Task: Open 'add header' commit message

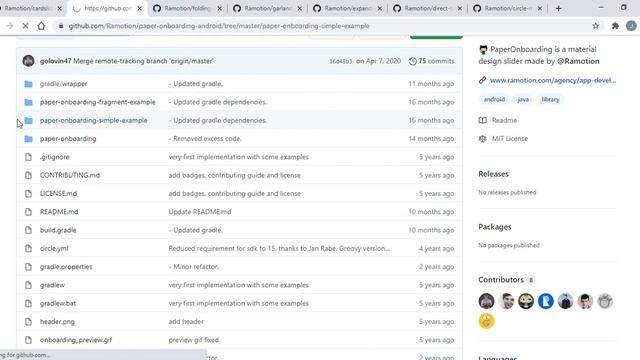Action: click(186, 322)
